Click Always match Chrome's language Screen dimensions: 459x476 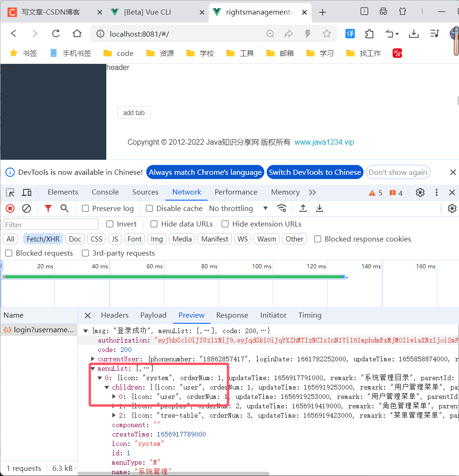205,172
